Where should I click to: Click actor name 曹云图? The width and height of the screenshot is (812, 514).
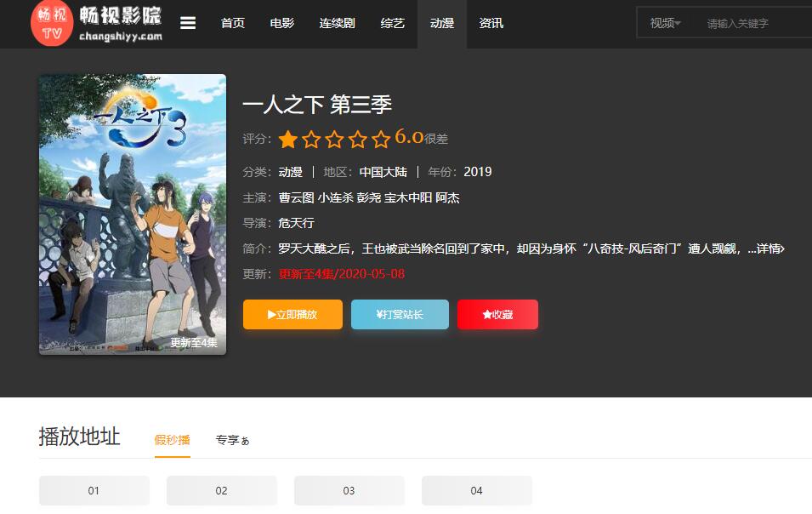[x=296, y=198]
